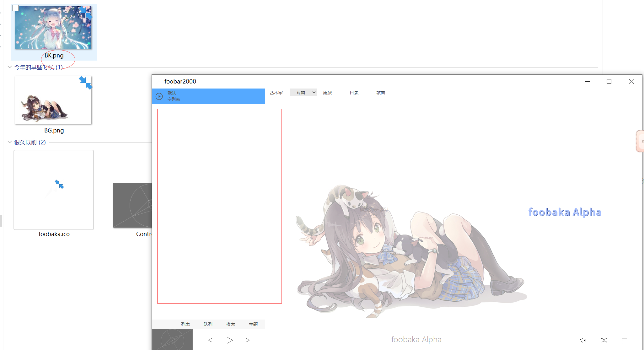Open the 队列 tab
Viewport: 644px width, 350px height.
pyautogui.click(x=208, y=324)
